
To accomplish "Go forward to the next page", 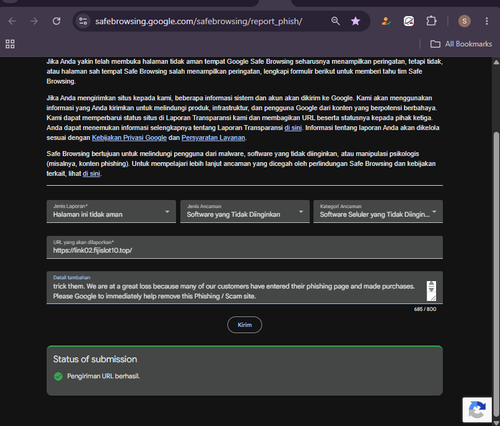I will [x=34, y=21].
